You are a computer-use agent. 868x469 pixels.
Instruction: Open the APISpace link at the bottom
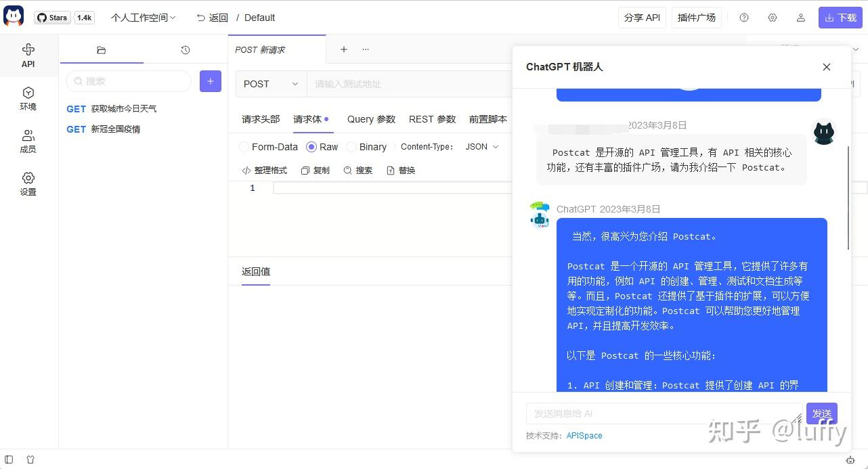click(584, 435)
